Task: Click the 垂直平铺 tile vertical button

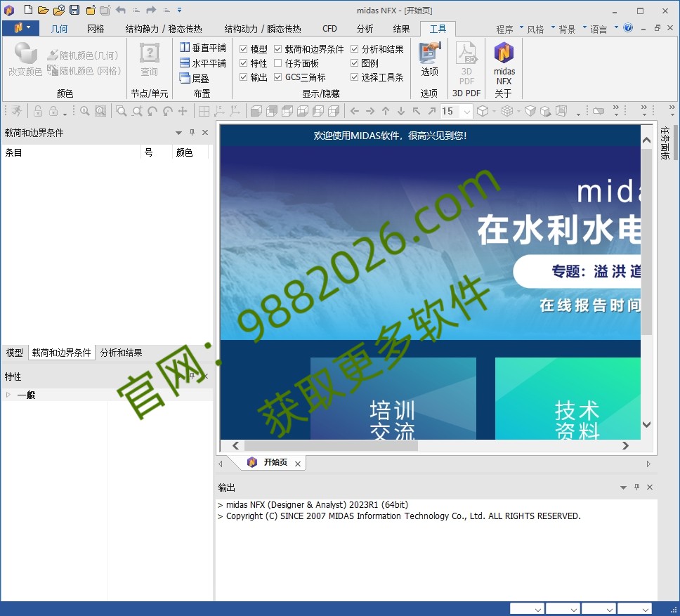Action: (203, 48)
